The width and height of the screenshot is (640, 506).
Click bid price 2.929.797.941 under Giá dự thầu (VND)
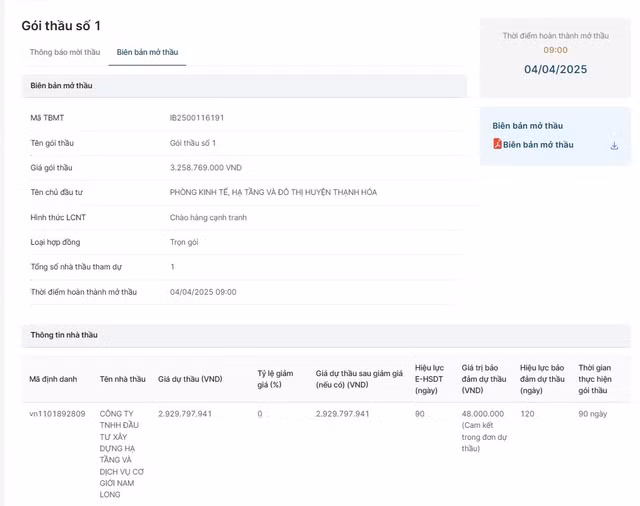click(x=185, y=414)
